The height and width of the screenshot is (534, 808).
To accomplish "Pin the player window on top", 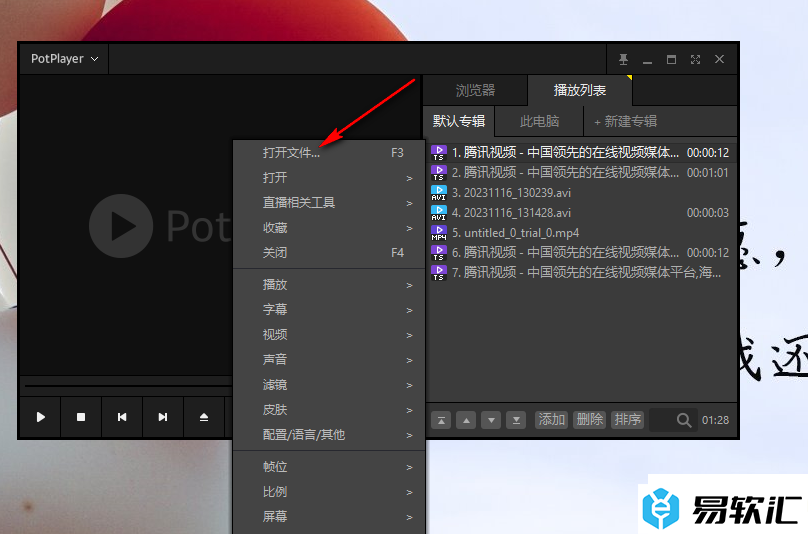I will (x=623, y=60).
